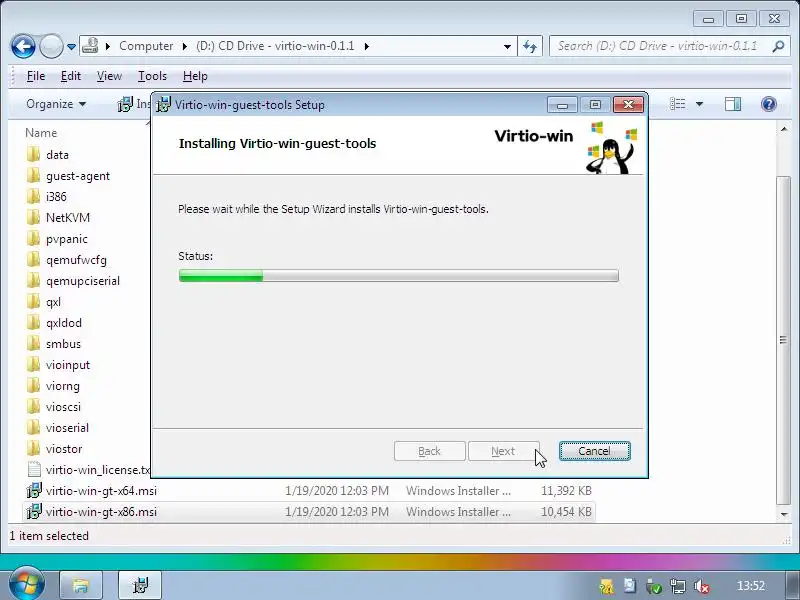Select the pvpanic folder
This screenshot has width=800, height=600.
pos(66,239)
